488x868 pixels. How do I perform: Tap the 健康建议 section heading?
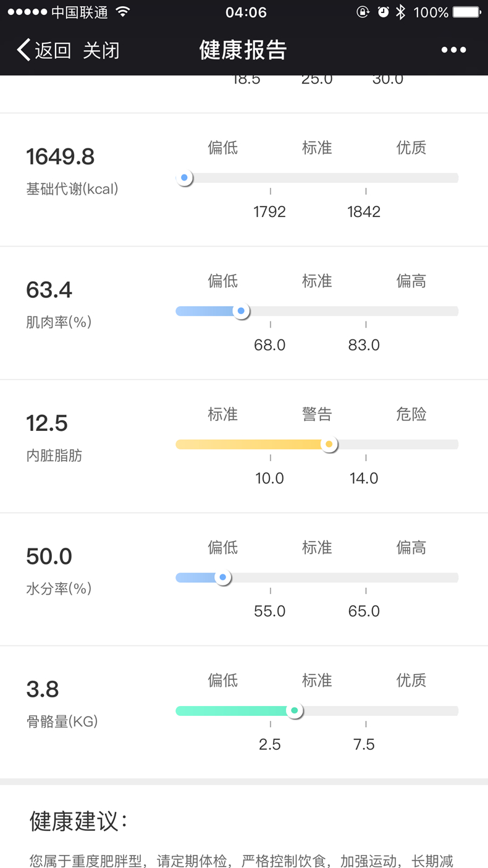[78, 821]
